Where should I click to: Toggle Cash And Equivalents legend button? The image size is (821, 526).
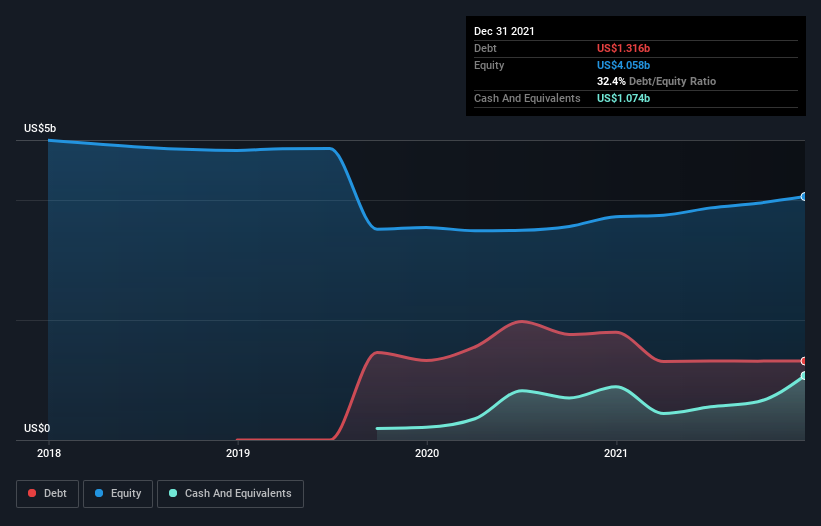[x=230, y=494]
